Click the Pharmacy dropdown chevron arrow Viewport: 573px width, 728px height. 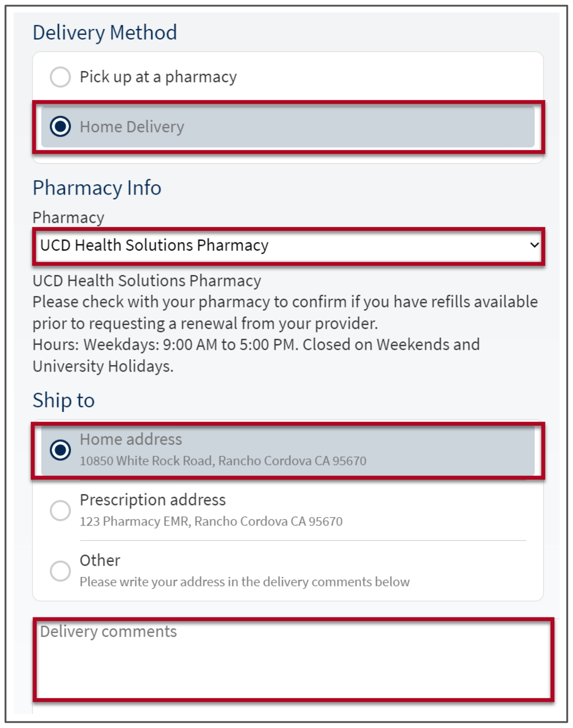(x=534, y=245)
